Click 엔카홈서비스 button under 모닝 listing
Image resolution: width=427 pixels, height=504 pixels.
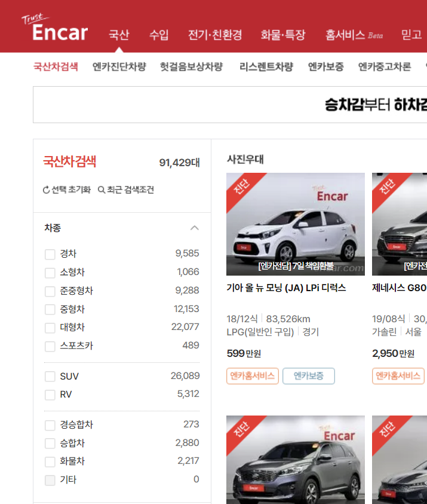tap(253, 375)
